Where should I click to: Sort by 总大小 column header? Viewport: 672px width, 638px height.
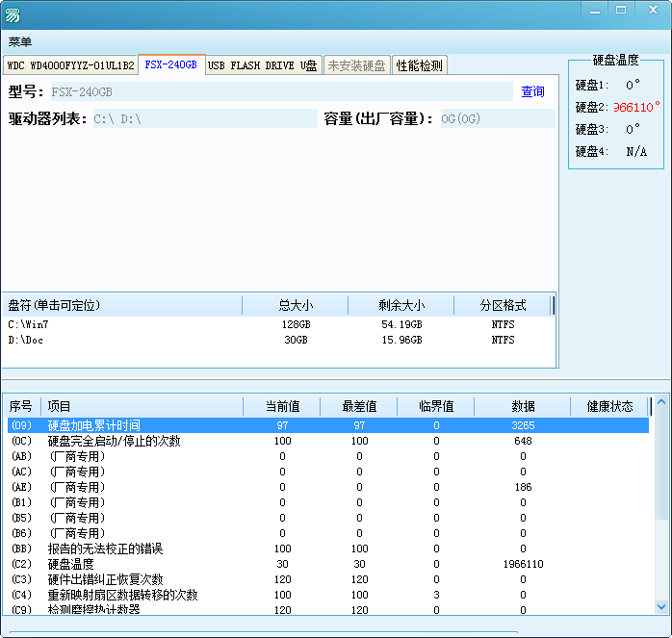click(296, 306)
